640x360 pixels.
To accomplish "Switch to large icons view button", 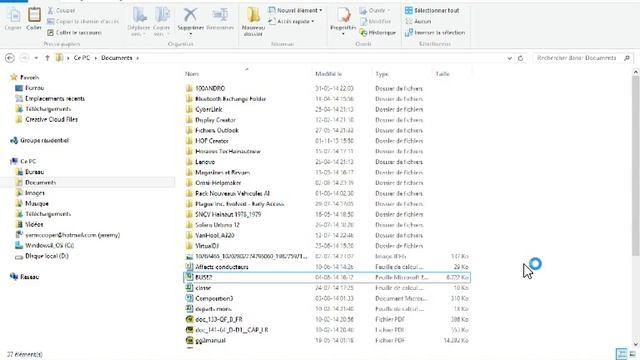I will (x=633, y=354).
